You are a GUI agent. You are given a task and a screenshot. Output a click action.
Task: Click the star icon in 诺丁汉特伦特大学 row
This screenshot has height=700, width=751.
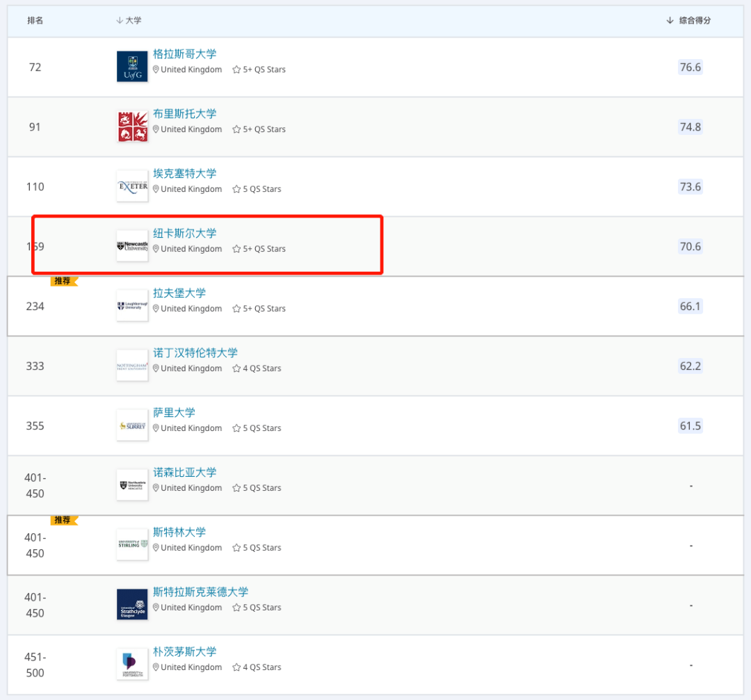236,368
